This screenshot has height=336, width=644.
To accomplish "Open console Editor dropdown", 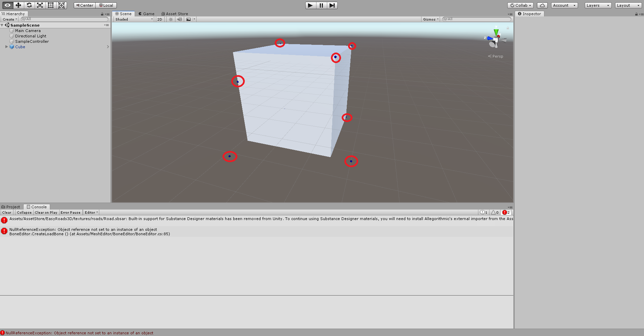I will point(91,212).
